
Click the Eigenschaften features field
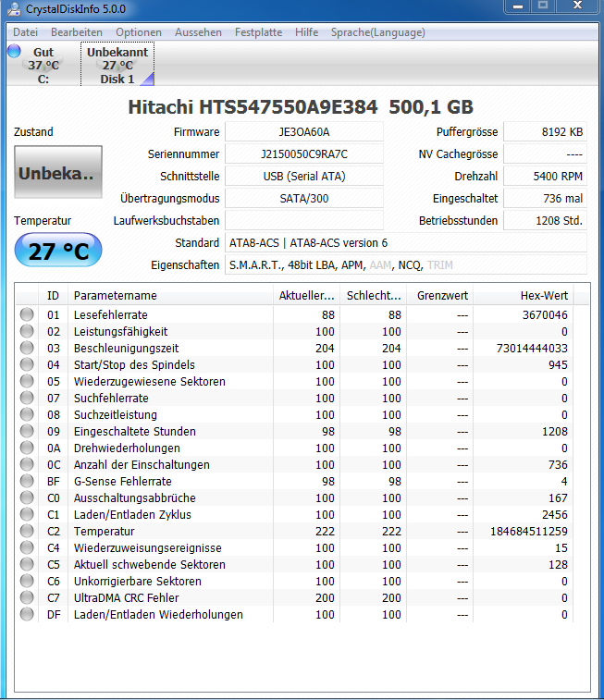point(406,264)
